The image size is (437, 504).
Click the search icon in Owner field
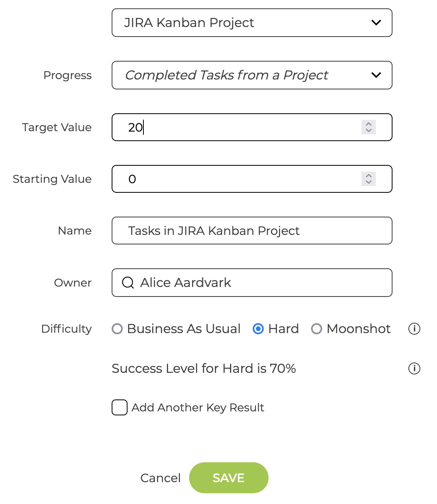(x=128, y=283)
